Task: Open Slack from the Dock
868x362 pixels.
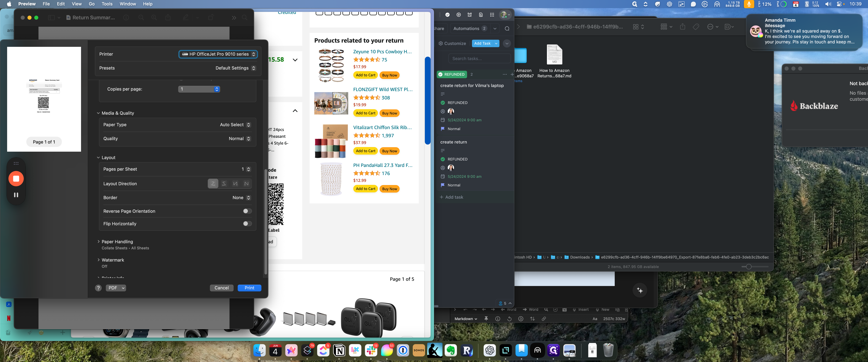Action: [x=371, y=350]
